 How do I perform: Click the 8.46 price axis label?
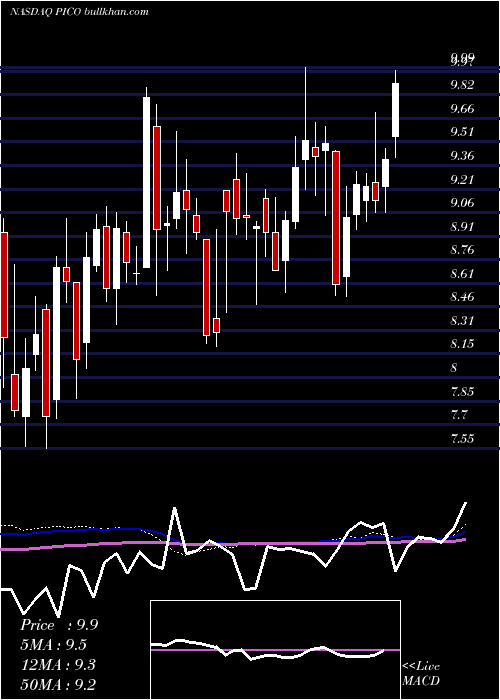coord(462,297)
